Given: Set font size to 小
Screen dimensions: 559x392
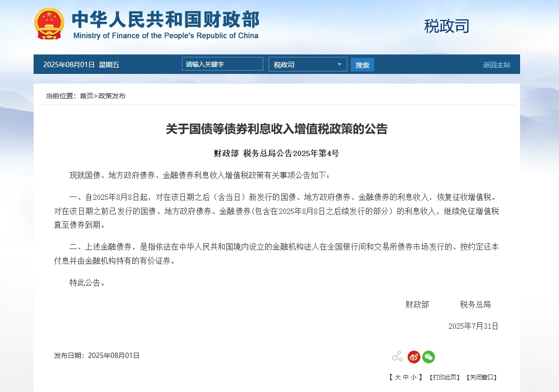Looking at the screenshot, I should (414, 377).
